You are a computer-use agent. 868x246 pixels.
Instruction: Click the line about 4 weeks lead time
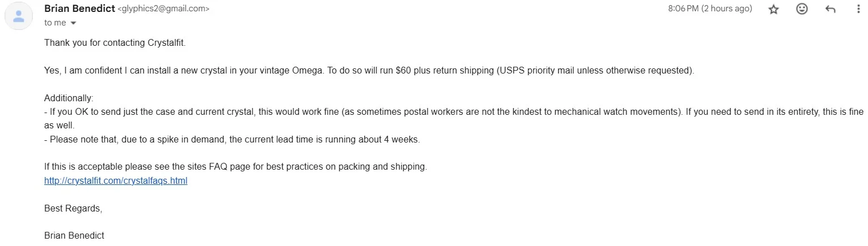pyautogui.click(x=232, y=139)
